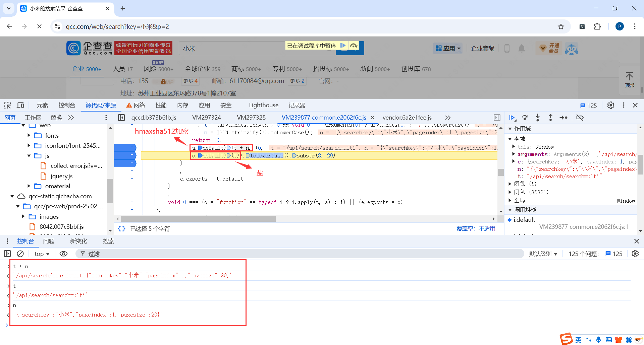This screenshot has width=644, height=345.
Task: Toggle the console sidebar panel
Action: [7, 254]
